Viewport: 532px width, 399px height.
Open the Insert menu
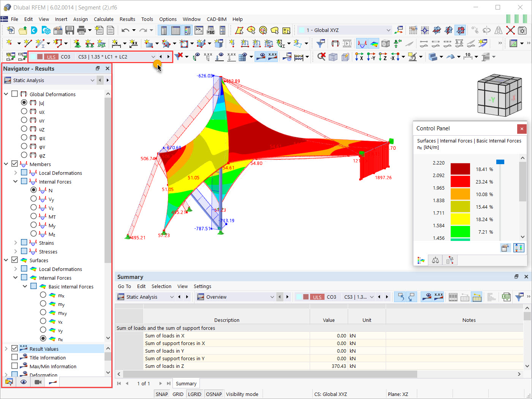pos(61,19)
